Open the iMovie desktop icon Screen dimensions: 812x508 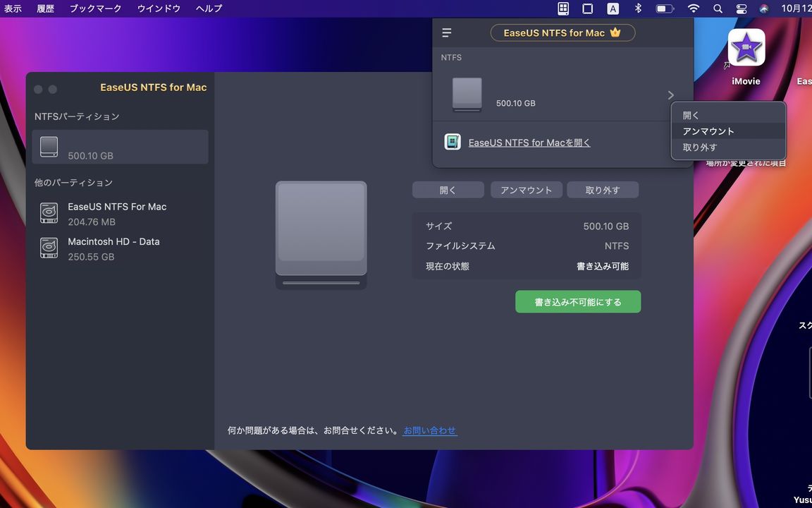click(746, 47)
